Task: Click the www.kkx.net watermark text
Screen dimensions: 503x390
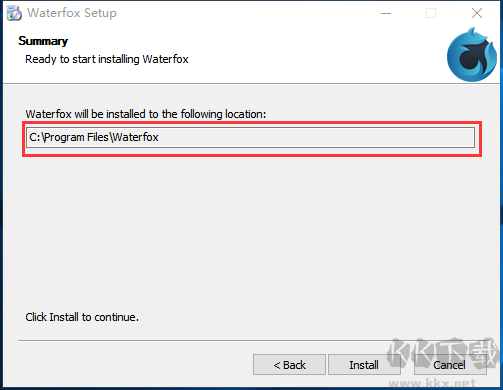Action: coord(432,383)
